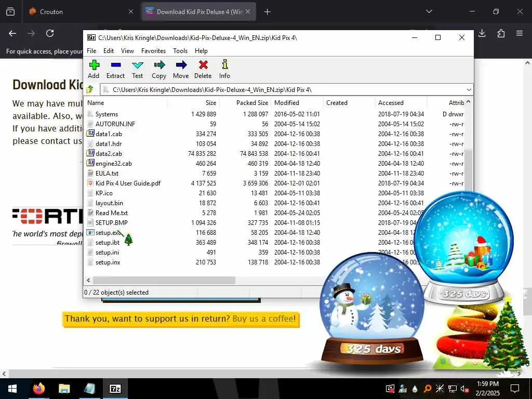This screenshot has width=532, height=399.
Task: Open the notification center icon
Action: click(x=515, y=389)
